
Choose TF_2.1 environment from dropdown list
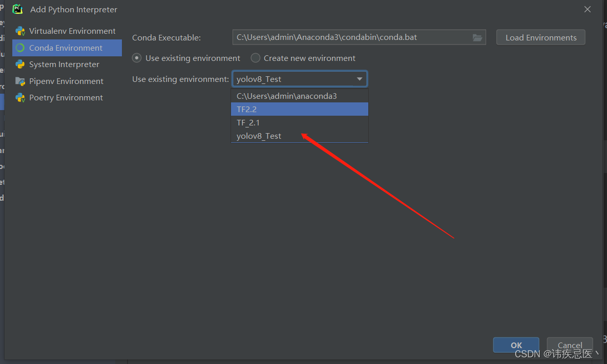pos(300,123)
